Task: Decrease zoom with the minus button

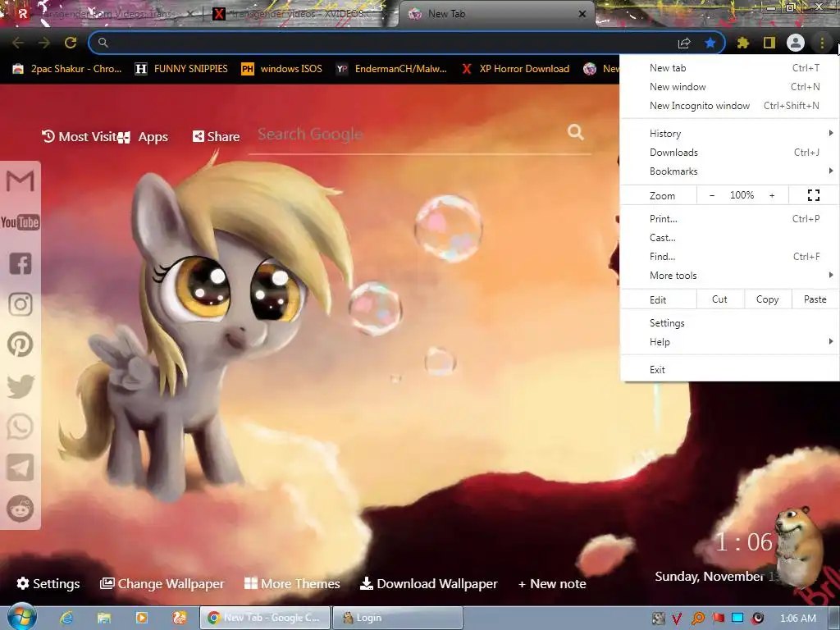Action: (711, 195)
